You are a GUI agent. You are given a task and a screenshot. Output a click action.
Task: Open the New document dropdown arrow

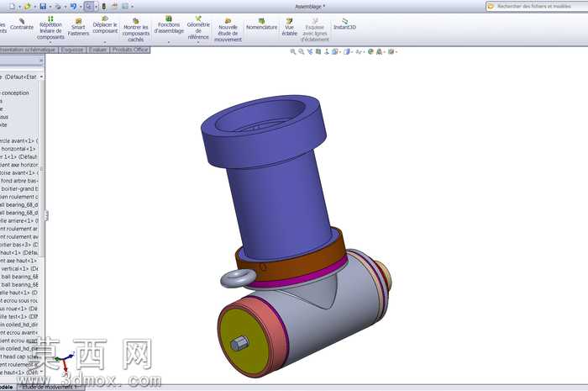click(x=19, y=7)
